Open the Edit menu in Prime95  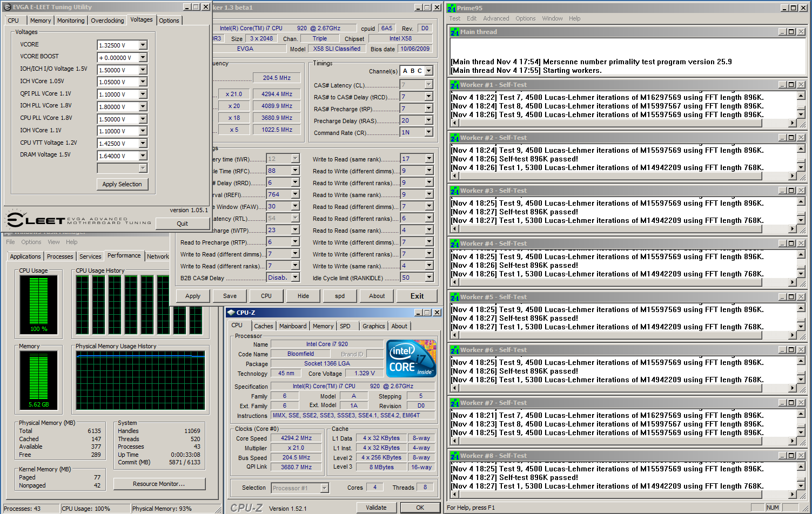pos(472,18)
